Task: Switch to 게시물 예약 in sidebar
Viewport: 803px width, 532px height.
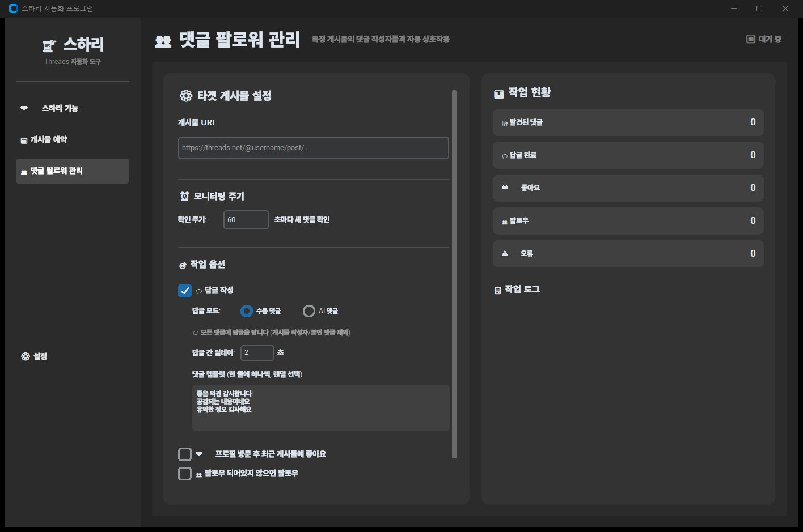Action: click(73, 139)
